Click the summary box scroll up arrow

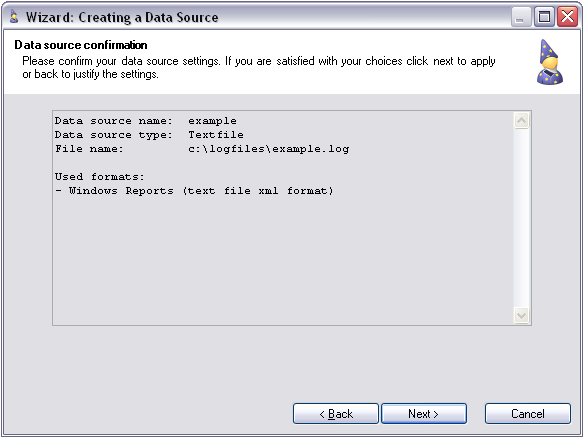point(521,121)
